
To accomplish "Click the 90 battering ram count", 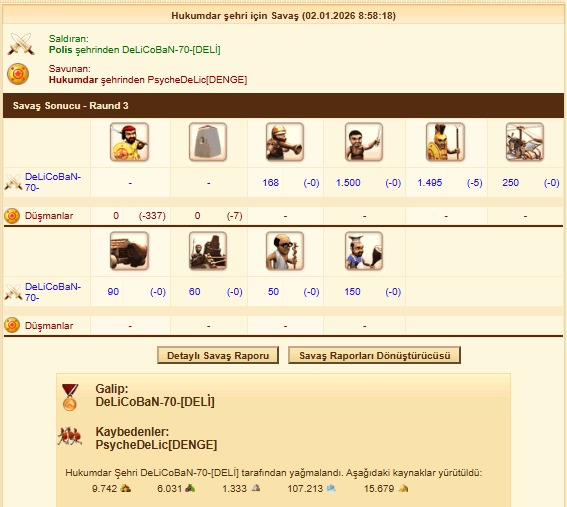I will (x=113, y=292).
